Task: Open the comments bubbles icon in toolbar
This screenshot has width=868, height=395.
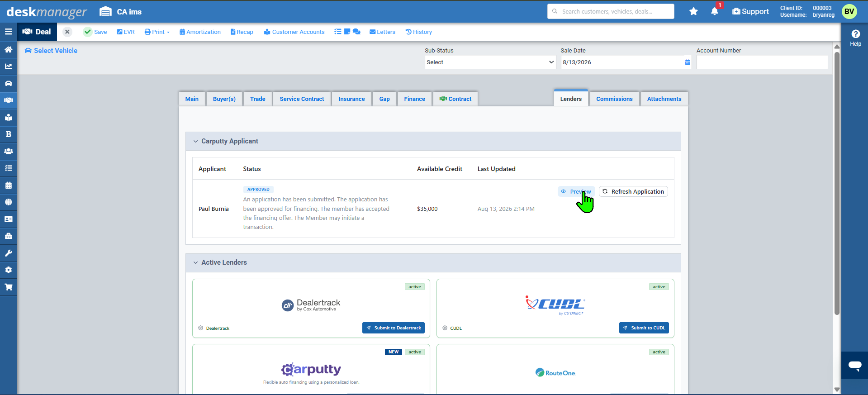Action: pyautogui.click(x=356, y=32)
